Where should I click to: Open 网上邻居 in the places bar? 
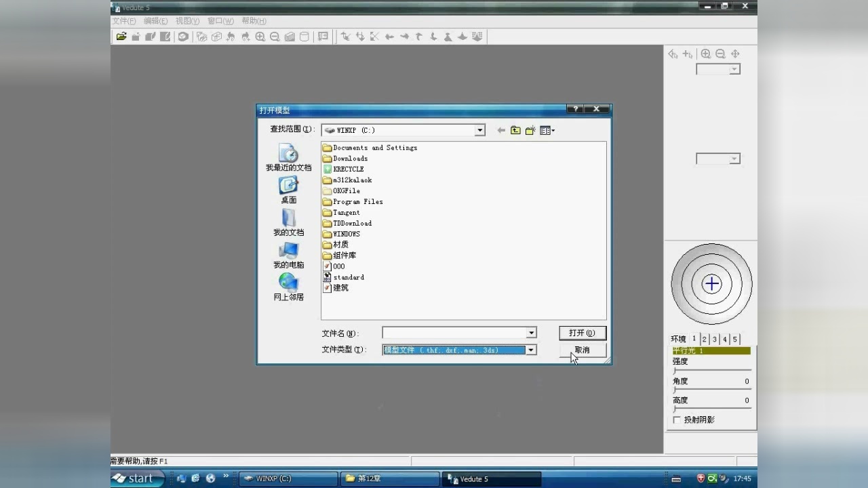tap(288, 287)
